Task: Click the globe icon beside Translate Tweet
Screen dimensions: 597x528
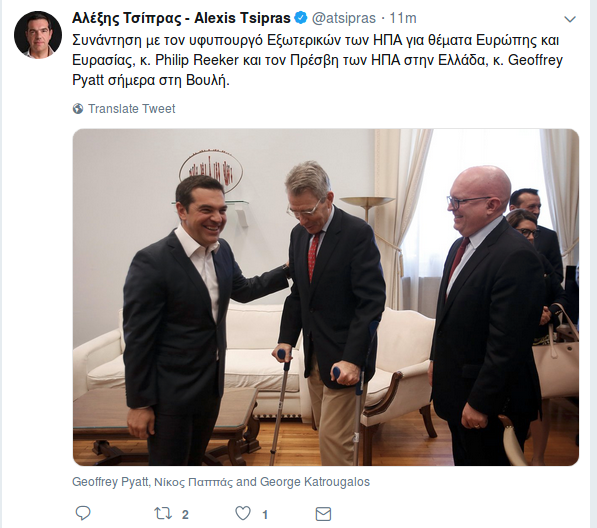Action: click(x=78, y=109)
